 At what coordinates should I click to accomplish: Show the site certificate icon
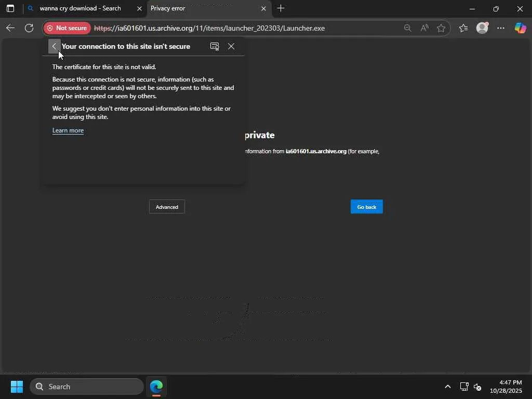[x=215, y=46]
